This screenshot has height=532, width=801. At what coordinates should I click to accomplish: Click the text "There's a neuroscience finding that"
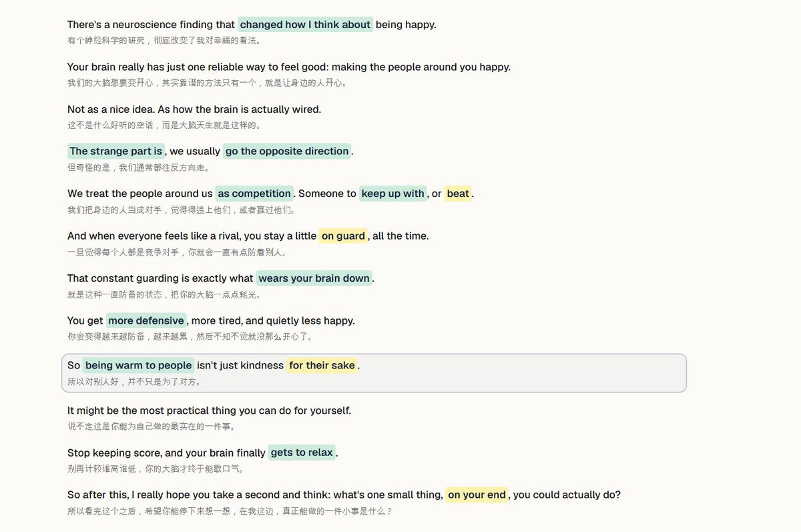151,25
